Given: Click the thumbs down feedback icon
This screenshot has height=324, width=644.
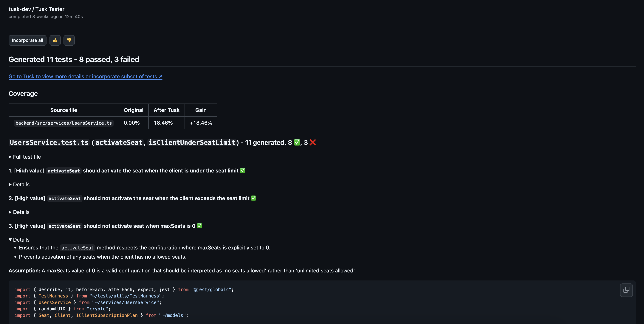Looking at the screenshot, I should tap(69, 40).
